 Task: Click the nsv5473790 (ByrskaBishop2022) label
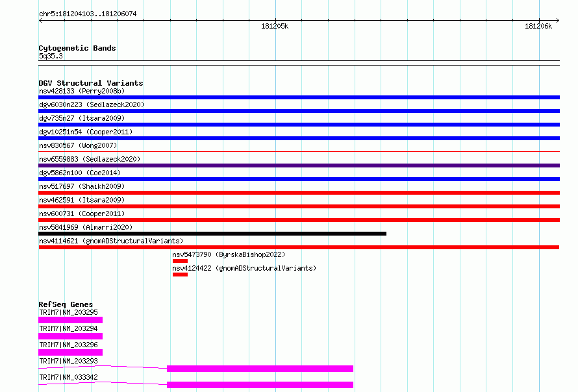tap(229, 254)
